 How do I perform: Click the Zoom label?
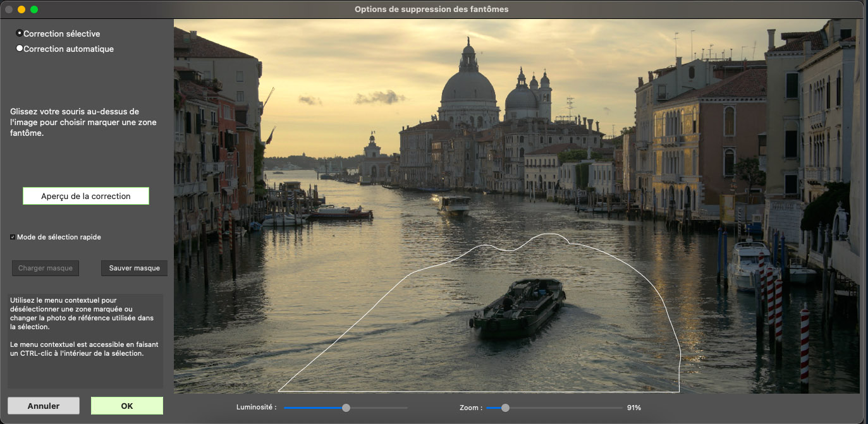click(471, 408)
